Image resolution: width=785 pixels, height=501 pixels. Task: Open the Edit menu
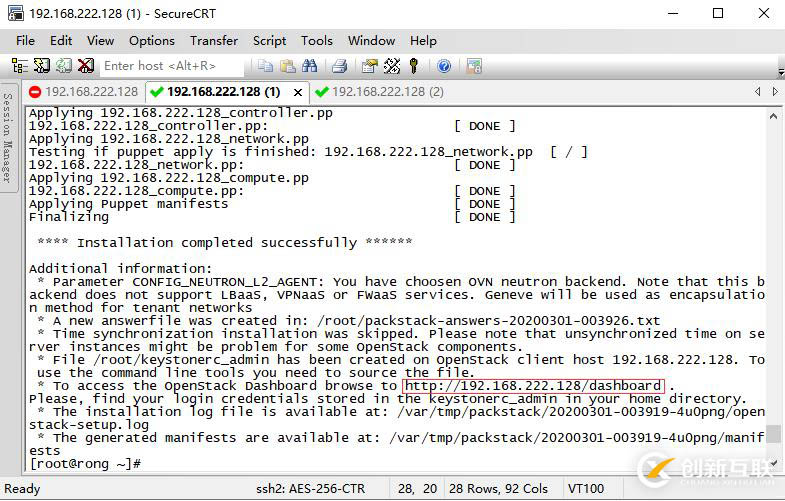tap(61, 41)
